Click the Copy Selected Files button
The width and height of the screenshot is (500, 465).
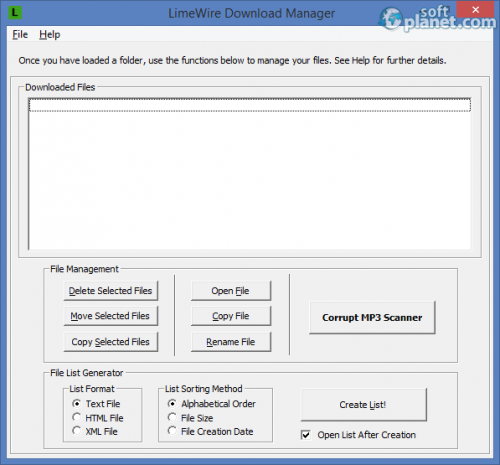[111, 342]
